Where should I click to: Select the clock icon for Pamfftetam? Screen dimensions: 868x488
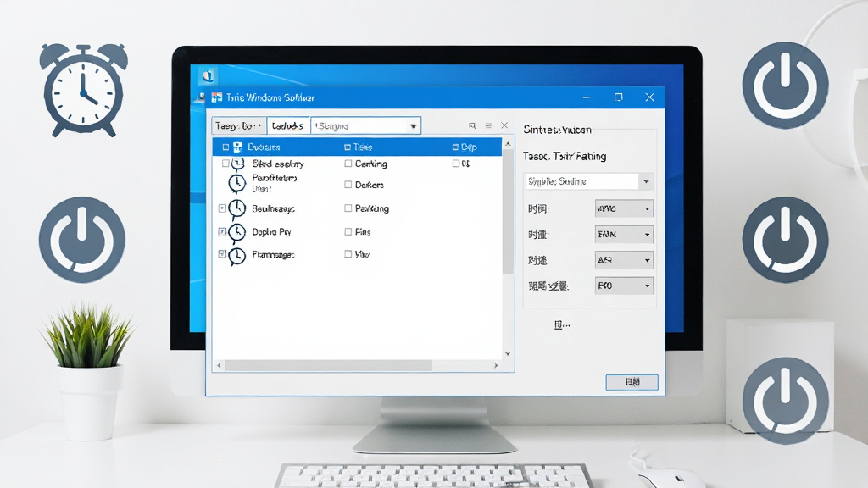pyautogui.click(x=237, y=183)
